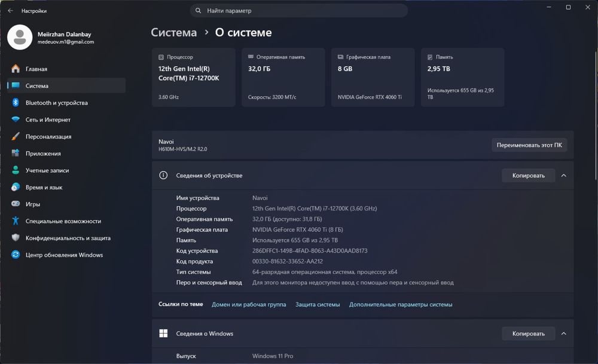Viewport: 598px width, 364px height.
Task: Open the Персонализация settings page
Action: [66, 136]
